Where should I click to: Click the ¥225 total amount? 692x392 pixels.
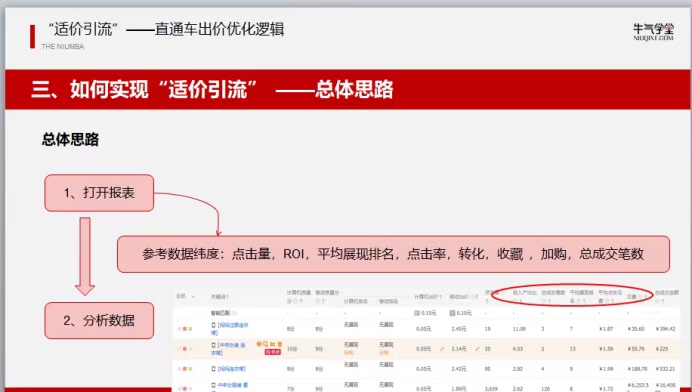pyautogui.click(x=662, y=349)
